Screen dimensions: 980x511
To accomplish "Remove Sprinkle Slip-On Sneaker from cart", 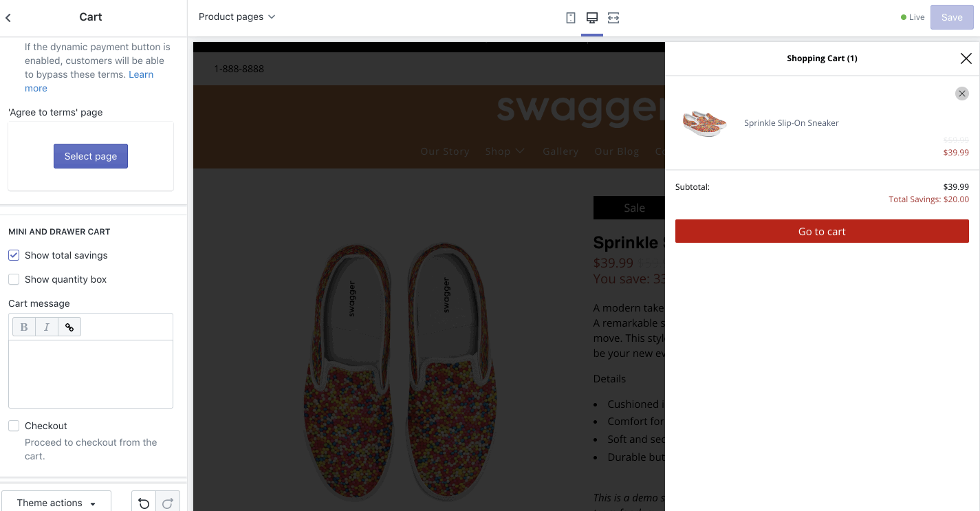I will 962,94.
